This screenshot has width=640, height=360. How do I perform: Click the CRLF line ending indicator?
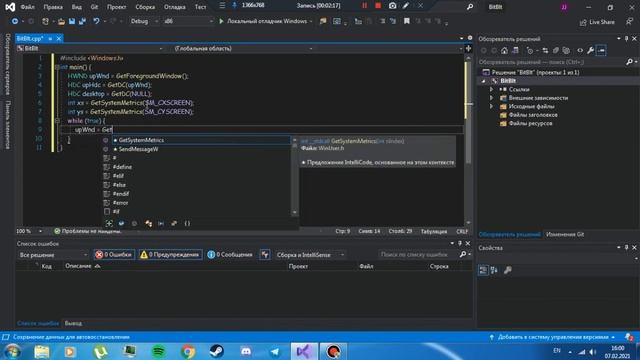[x=462, y=231]
